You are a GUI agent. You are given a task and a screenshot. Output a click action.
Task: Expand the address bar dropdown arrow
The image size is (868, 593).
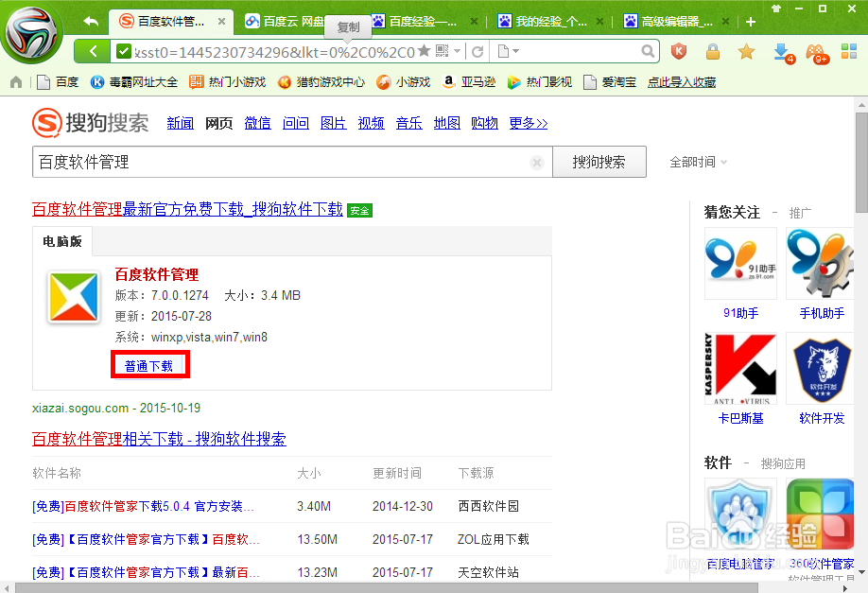coord(457,51)
